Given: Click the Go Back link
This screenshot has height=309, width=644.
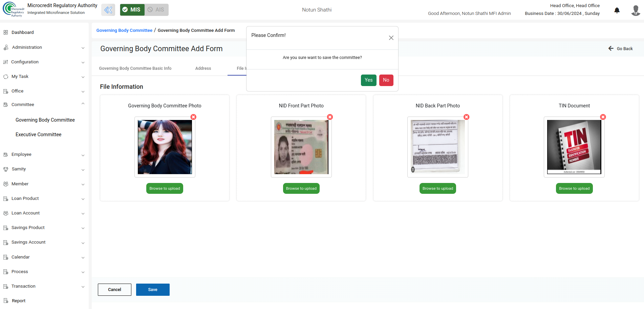Looking at the screenshot, I should coord(620,48).
